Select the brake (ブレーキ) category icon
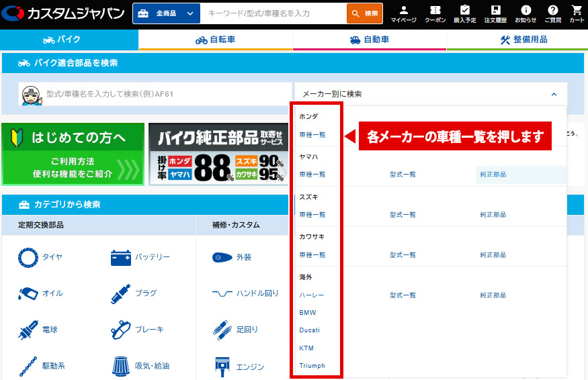 (121, 330)
